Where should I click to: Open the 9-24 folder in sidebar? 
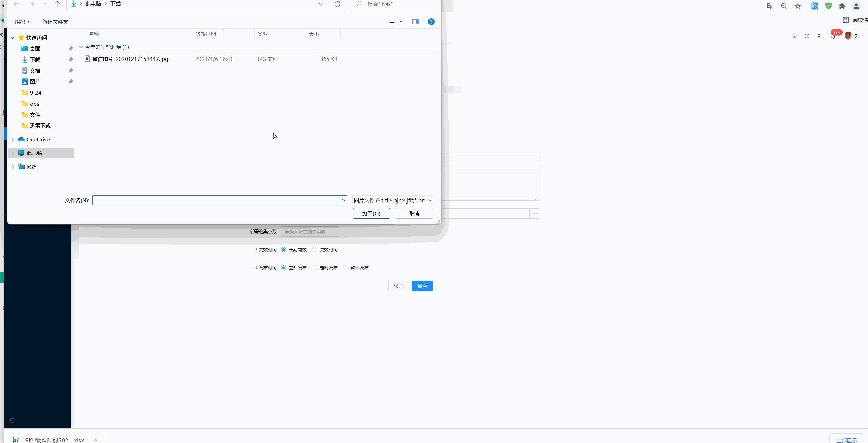tap(35, 93)
